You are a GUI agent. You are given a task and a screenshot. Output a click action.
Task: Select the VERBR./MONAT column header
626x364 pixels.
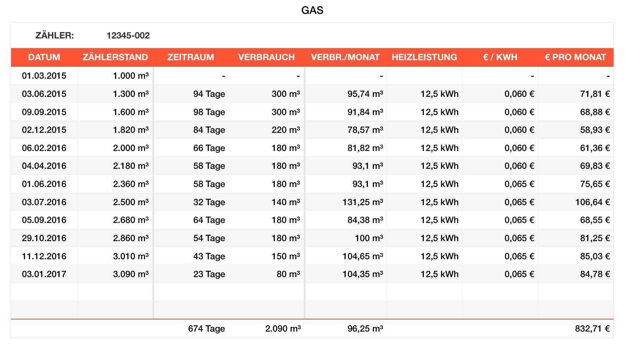(345, 57)
